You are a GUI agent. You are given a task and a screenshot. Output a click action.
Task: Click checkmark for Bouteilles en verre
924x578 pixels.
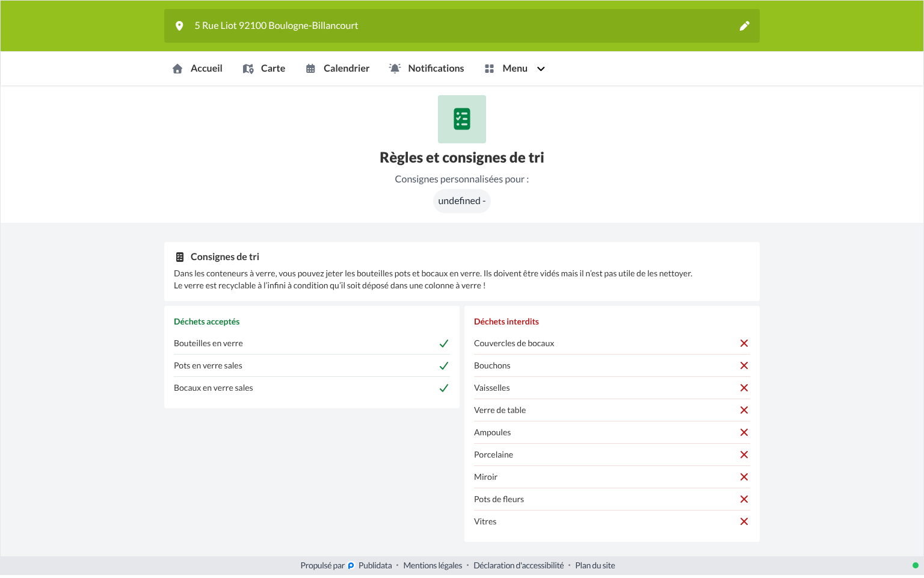(444, 344)
